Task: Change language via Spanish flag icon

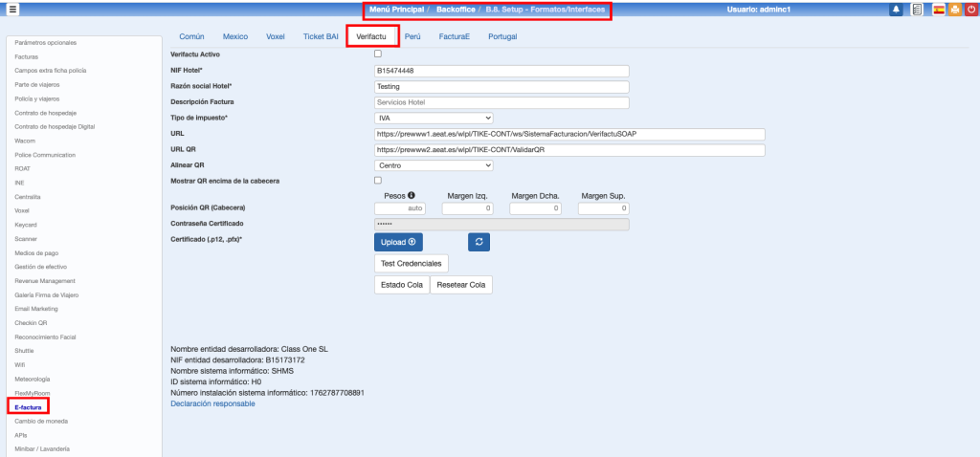Action: 937,10
